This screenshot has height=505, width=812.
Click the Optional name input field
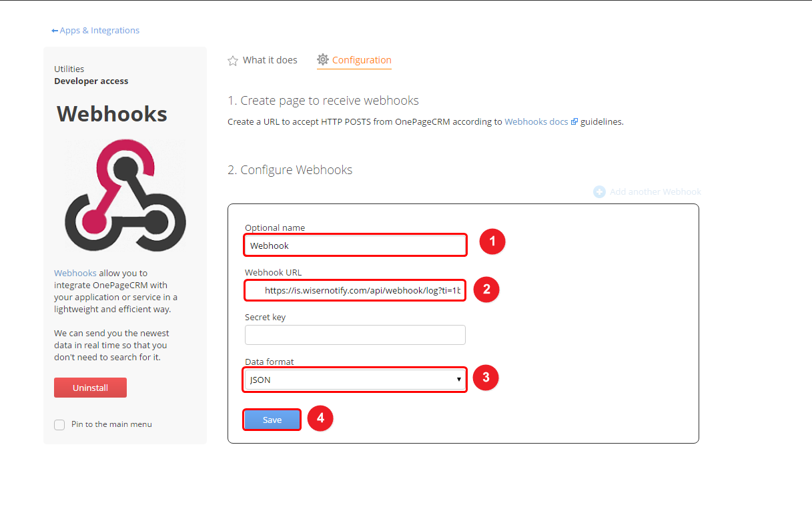(355, 245)
